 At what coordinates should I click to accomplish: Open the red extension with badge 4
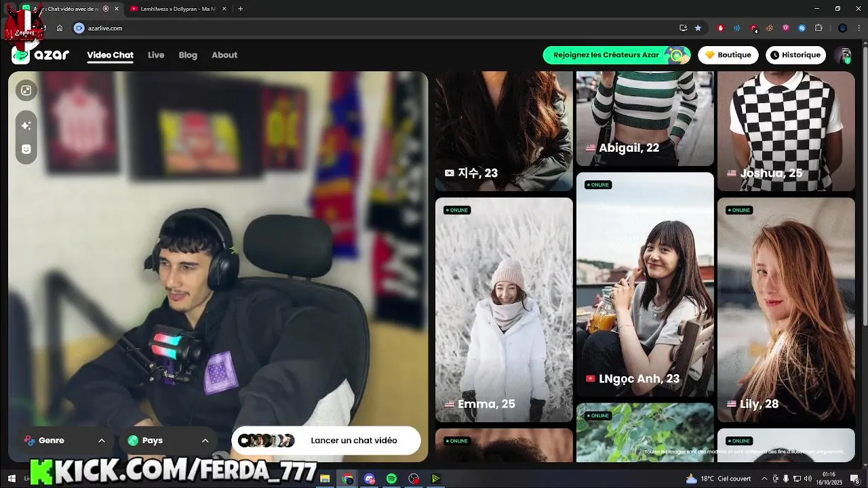pyautogui.click(x=753, y=28)
